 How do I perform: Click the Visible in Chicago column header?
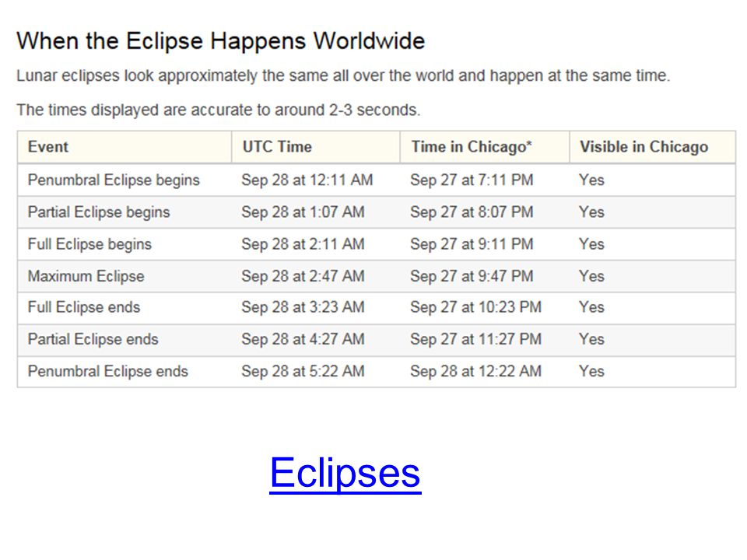[644, 147]
